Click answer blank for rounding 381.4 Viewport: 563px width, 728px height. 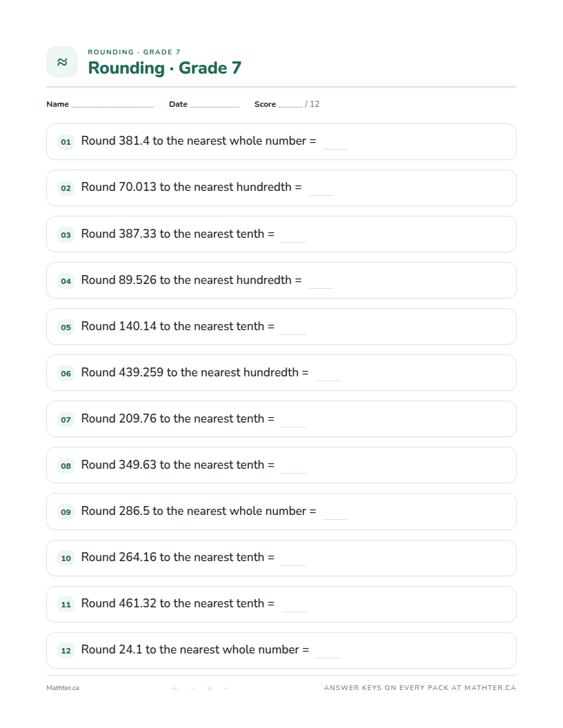[x=335, y=145]
